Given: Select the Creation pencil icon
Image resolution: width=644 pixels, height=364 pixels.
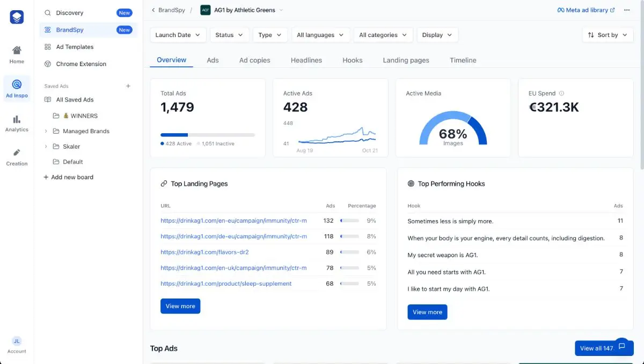Looking at the screenshot, I should pyautogui.click(x=17, y=153).
